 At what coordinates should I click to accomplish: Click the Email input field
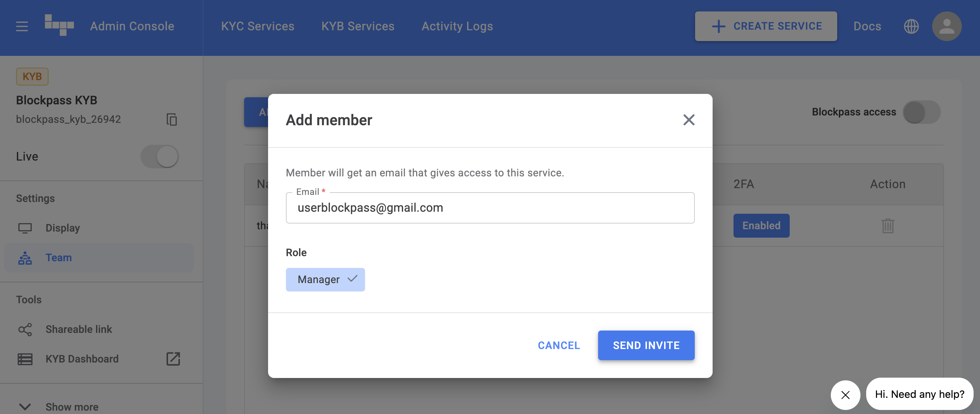[x=490, y=208]
